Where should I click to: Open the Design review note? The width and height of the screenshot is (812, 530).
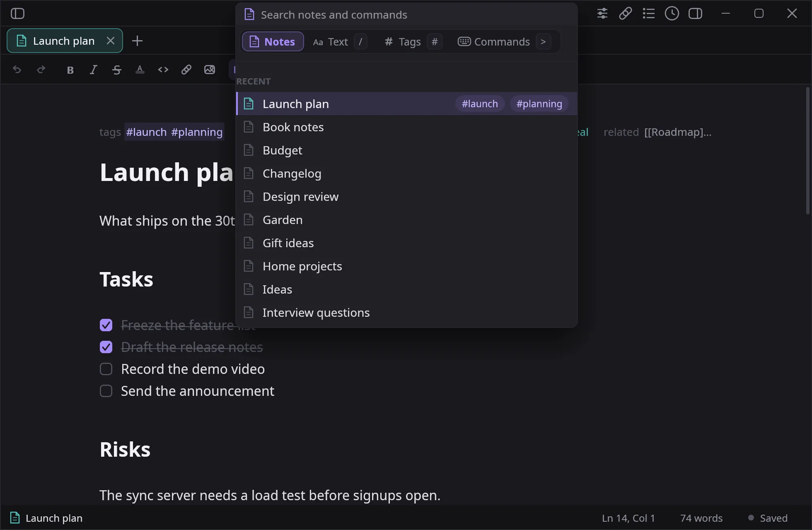tap(406, 196)
